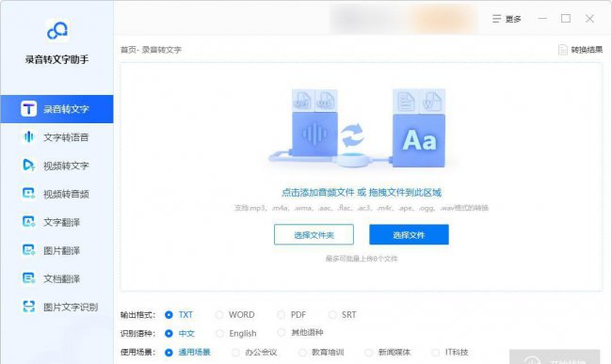This screenshot has height=364, width=612.
Task: Click the blue 选择文件 button
Action: coord(409,234)
